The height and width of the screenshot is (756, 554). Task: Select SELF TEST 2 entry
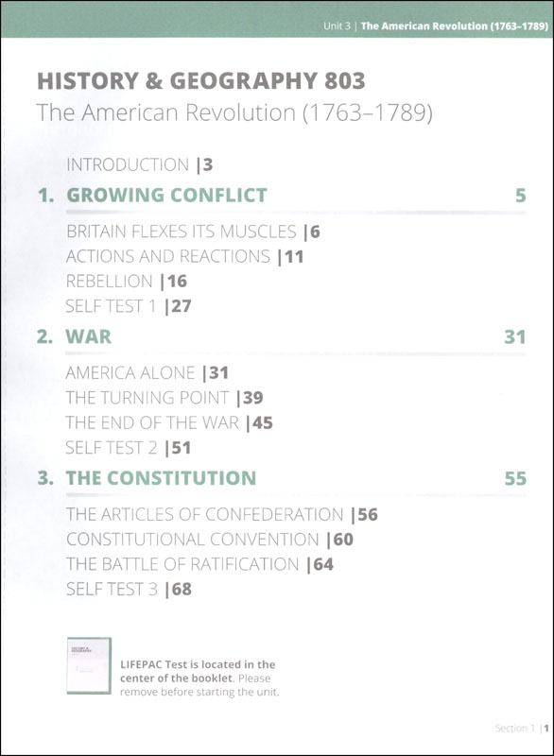click(129, 448)
